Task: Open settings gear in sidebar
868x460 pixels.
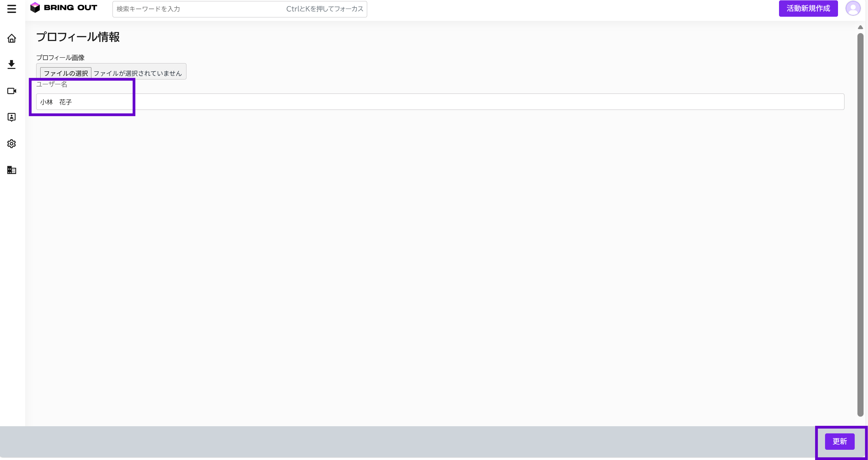Action: tap(12, 144)
